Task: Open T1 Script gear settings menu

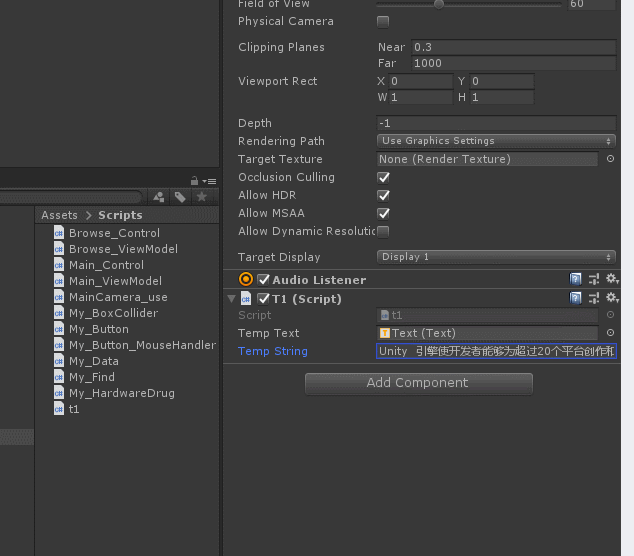Action: (612, 298)
